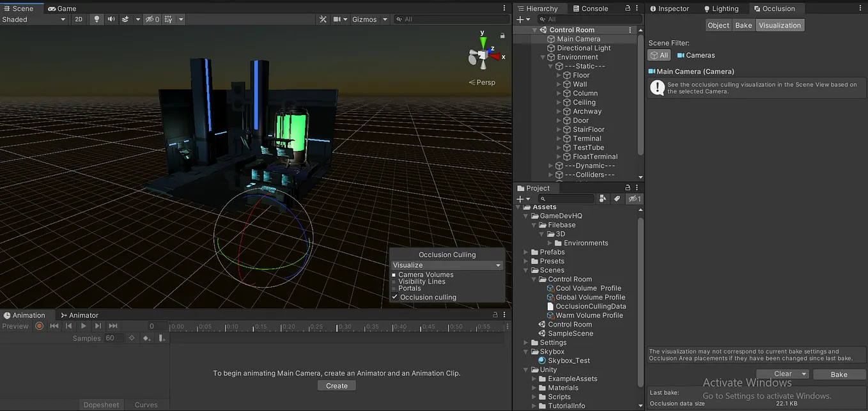Toggle Camera Volumes checkbox
This screenshot has height=411, width=868.
click(x=394, y=275)
